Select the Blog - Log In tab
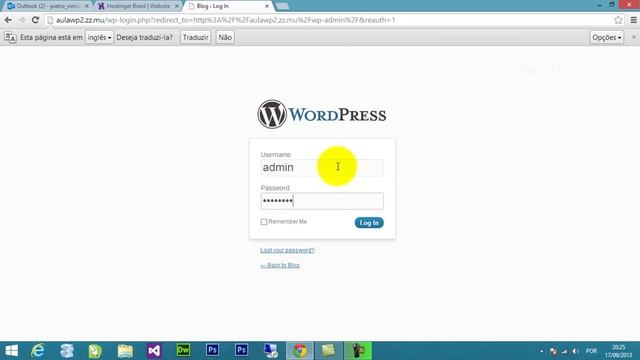Image resolution: width=640 pixels, height=360 pixels. point(228,6)
